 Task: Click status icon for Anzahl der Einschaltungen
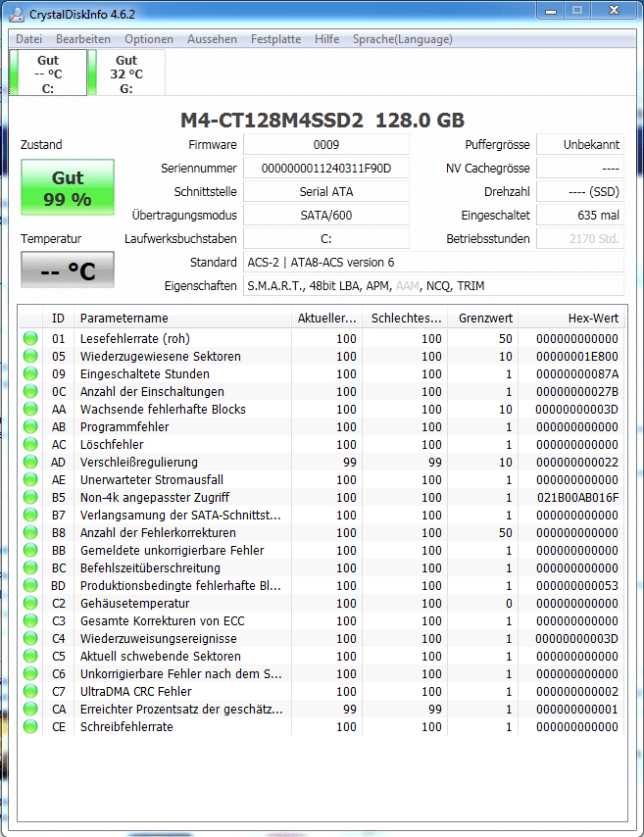pos(30,391)
